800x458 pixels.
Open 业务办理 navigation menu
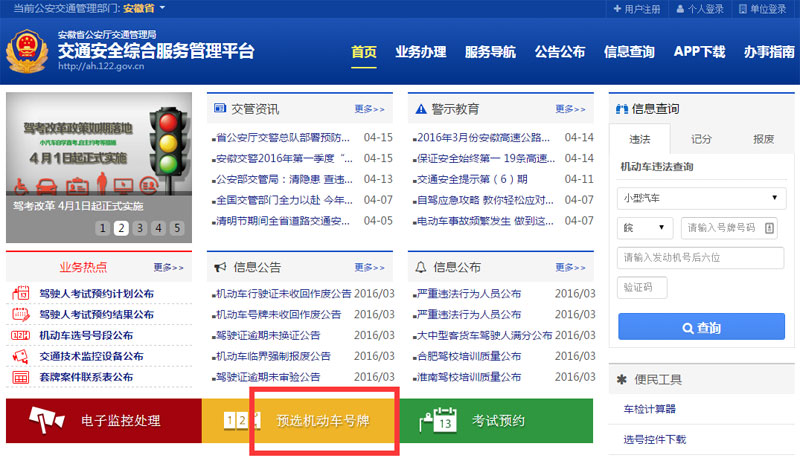coord(421,52)
